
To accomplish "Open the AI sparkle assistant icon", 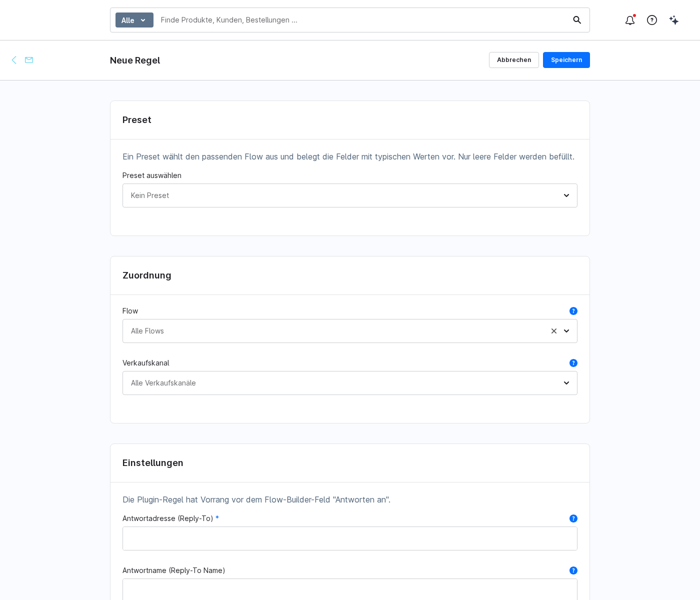I will point(674,20).
